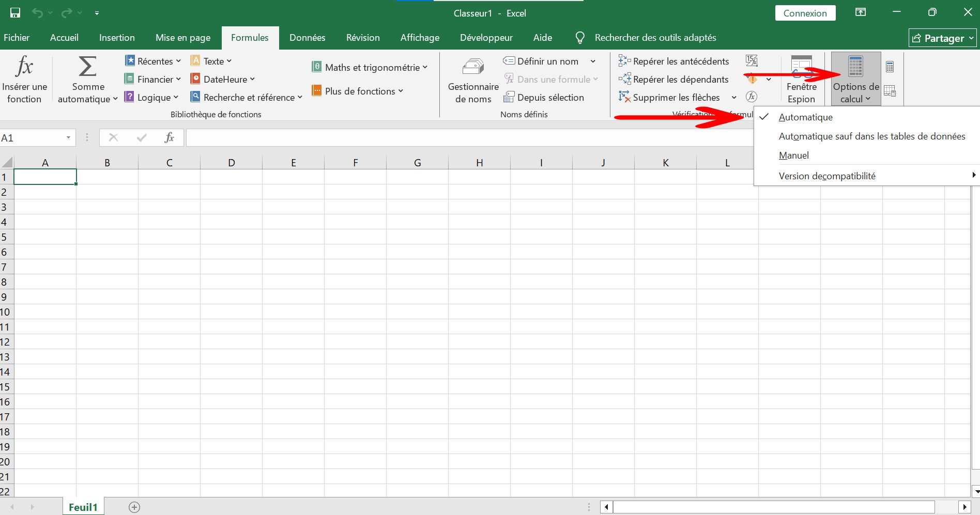980x515 pixels.
Task: Click the Connexion button
Action: [805, 13]
